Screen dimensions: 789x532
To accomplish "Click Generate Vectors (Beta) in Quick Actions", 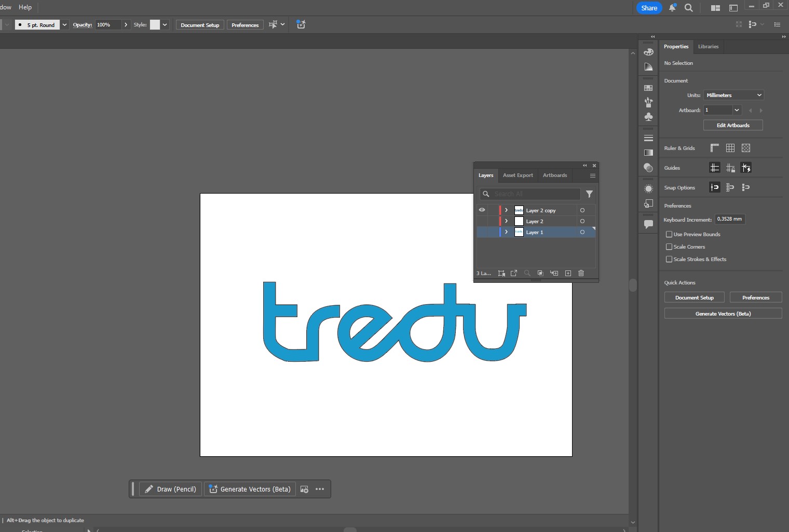I will tap(723, 313).
